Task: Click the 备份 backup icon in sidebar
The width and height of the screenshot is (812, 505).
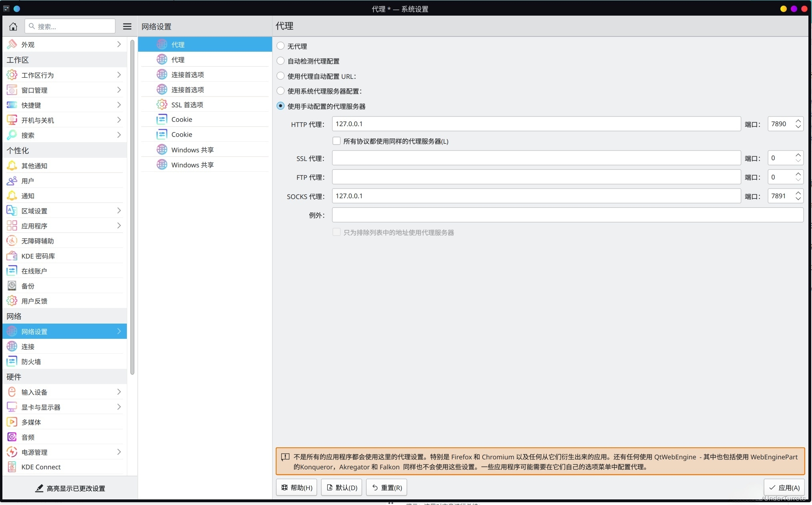Action: click(x=12, y=286)
